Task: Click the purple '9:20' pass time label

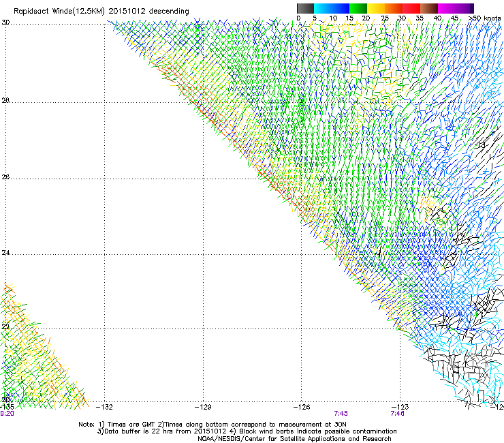Action: (7, 414)
